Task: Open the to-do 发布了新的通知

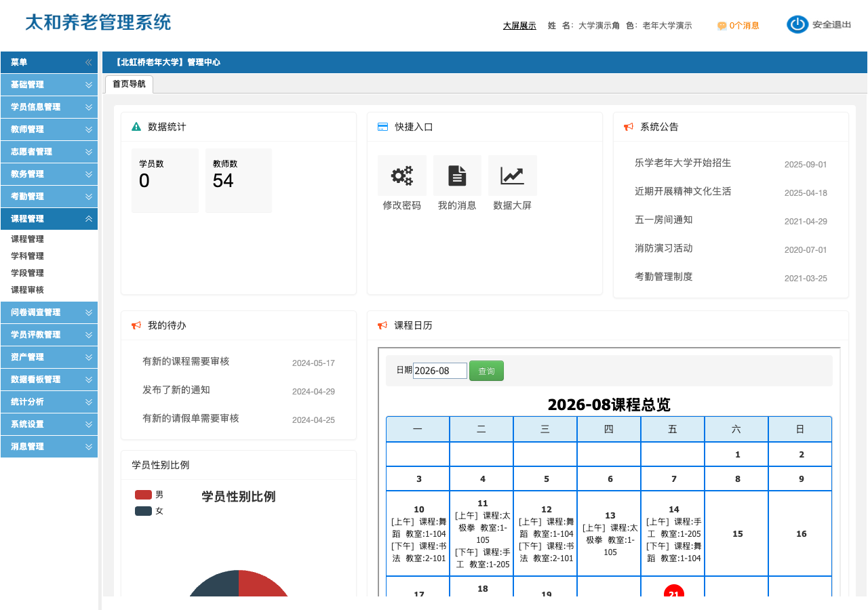Action: tap(176, 390)
